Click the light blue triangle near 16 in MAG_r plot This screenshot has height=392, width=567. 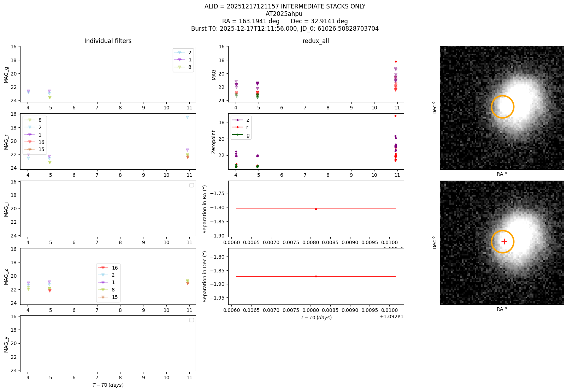187,117
